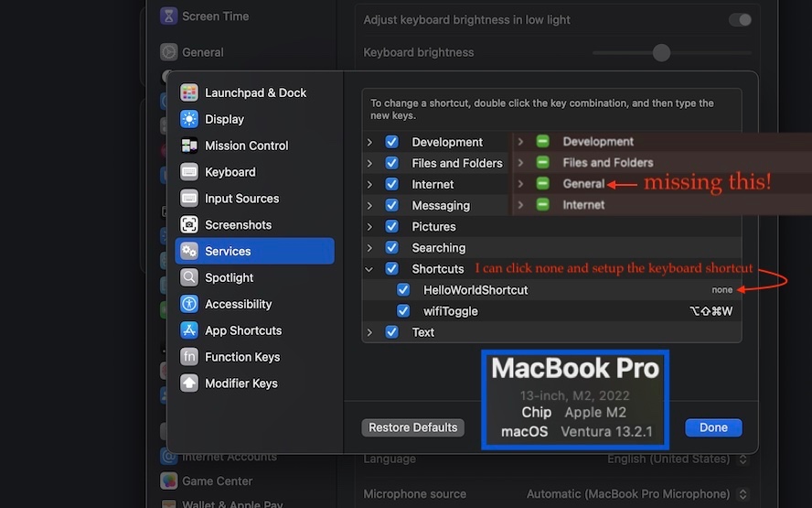This screenshot has height=508, width=812.
Task: Click the Modifier Keys arrow icon
Action: [189, 384]
